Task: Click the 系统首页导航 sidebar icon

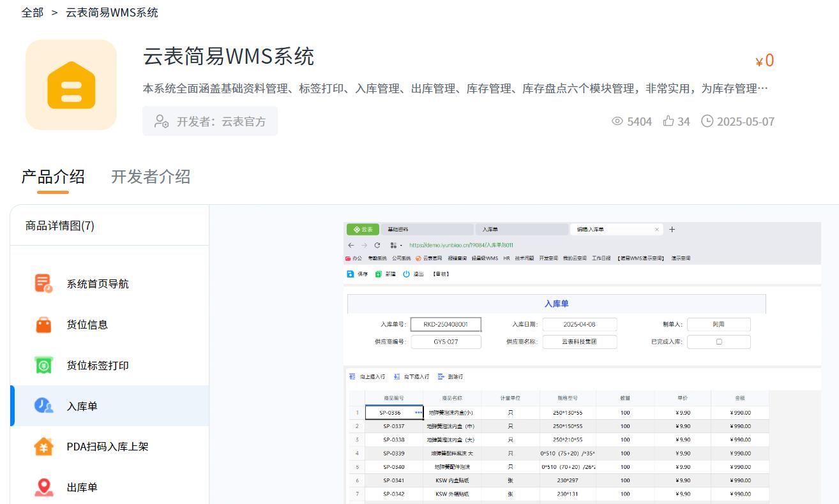Action: point(44,284)
